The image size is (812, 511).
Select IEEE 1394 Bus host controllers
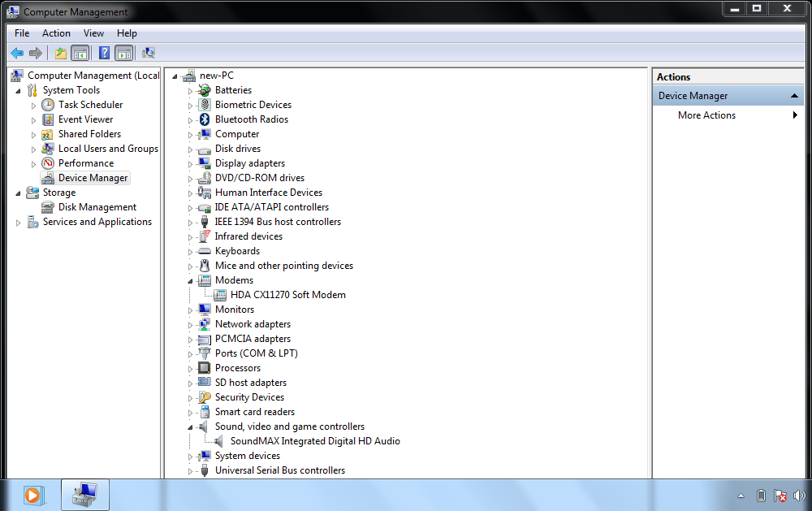(x=278, y=222)
